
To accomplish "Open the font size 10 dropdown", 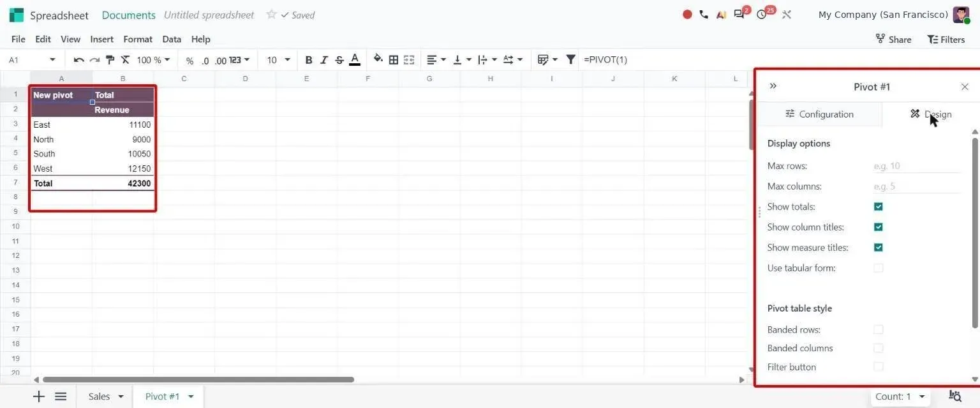I will 278,60.
